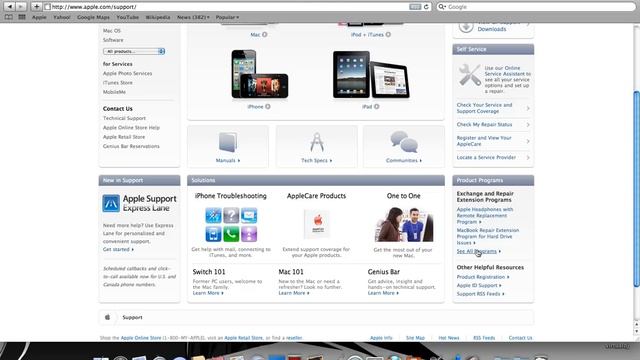
Task: Open Apple ID Support link
Action: (479, 285)
